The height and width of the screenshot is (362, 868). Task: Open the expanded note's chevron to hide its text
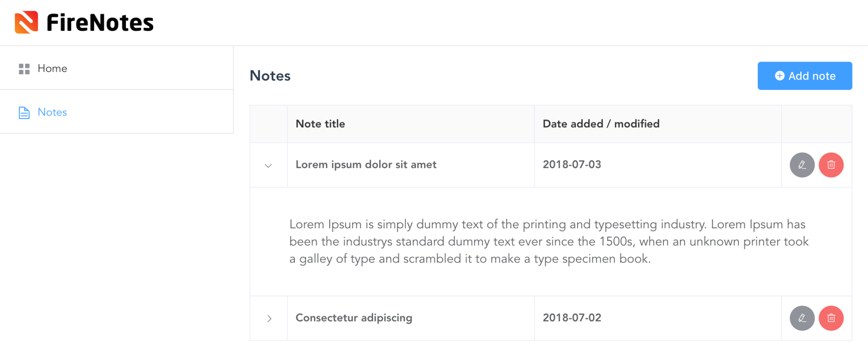(268, 165)
